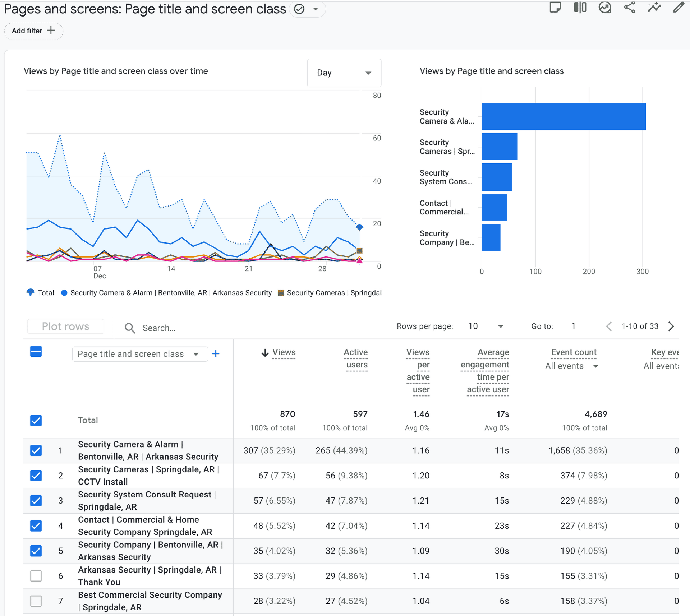Uncheck the Security Cameras Springdale row checkbox
Screen dimensions: 690x616
point(36,476)
